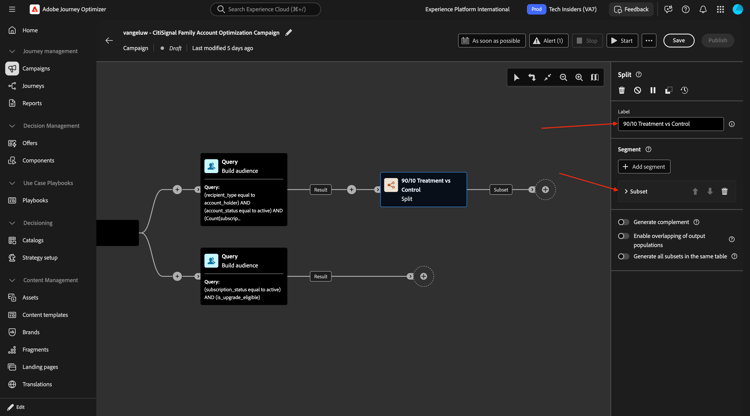750x416 pixels.
Task: Toggle the canvas map view icon
Action: [595, 77]
